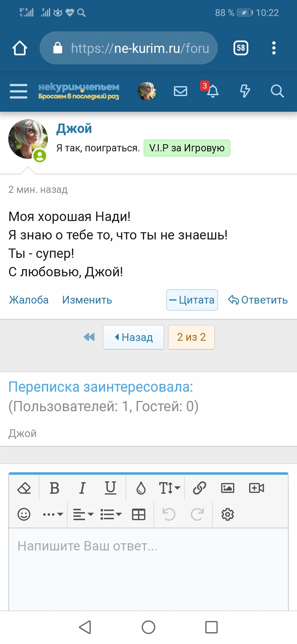Quote the post using Цитата
This screenshot has width=297, height=644.
[192, 300]
